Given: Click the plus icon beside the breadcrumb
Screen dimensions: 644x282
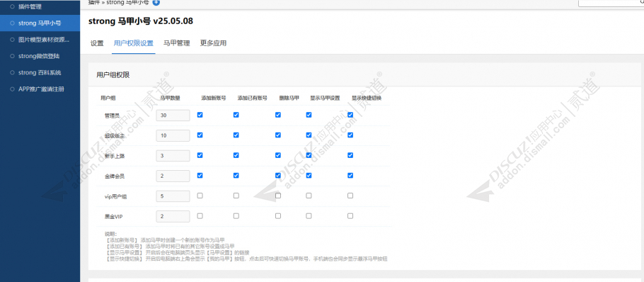Looking at the screenshot, I should pos(156,2).
